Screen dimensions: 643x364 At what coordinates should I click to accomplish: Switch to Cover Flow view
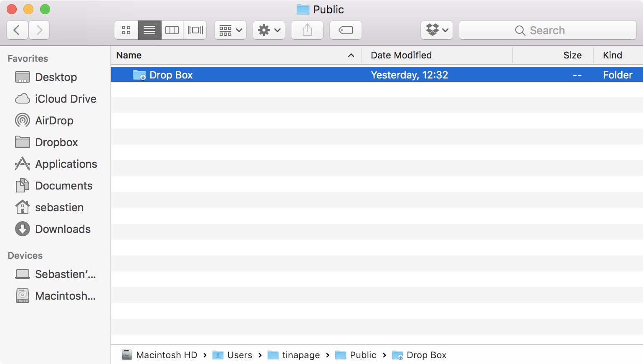point(195,30)
